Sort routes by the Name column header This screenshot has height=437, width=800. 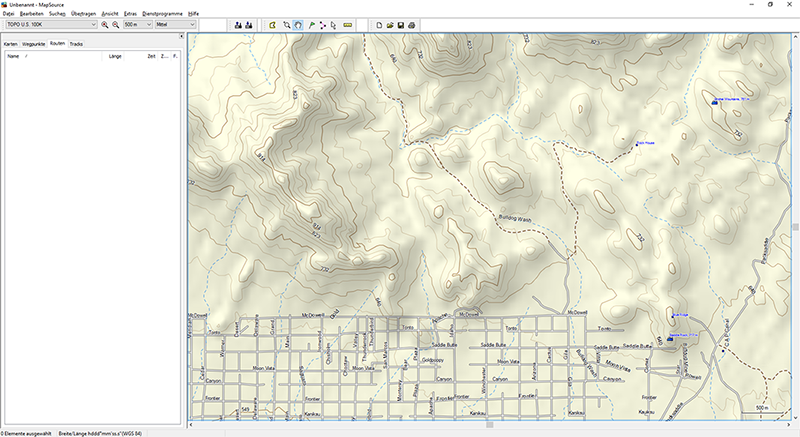tap(54, 56)
